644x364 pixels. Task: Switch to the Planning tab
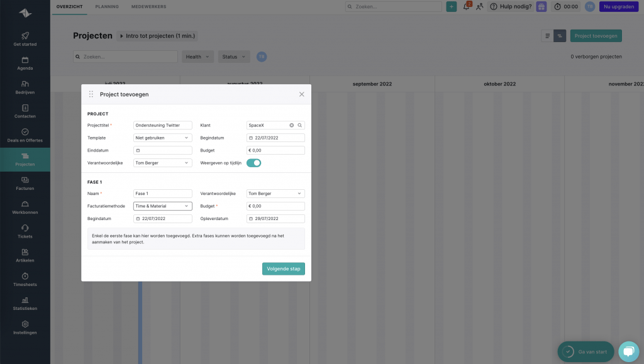click(107, 6)
